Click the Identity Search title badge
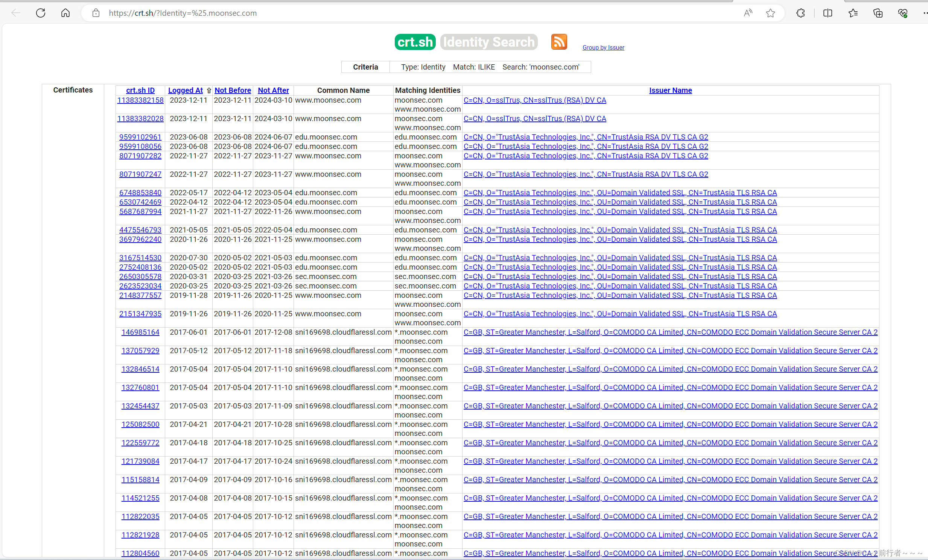Screen dimensions: 928x560 (489, 42)
